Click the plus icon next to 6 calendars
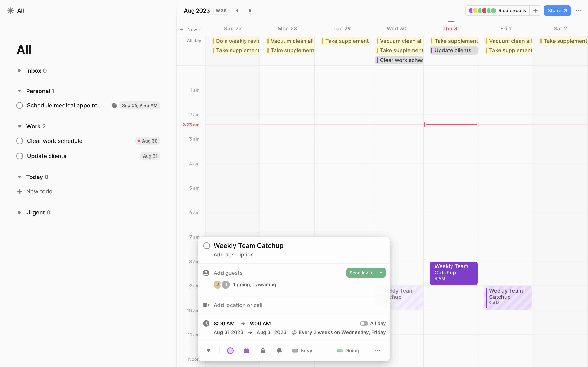Image resolution: width=588 pixels, height=367 pixels. point(535,11)
